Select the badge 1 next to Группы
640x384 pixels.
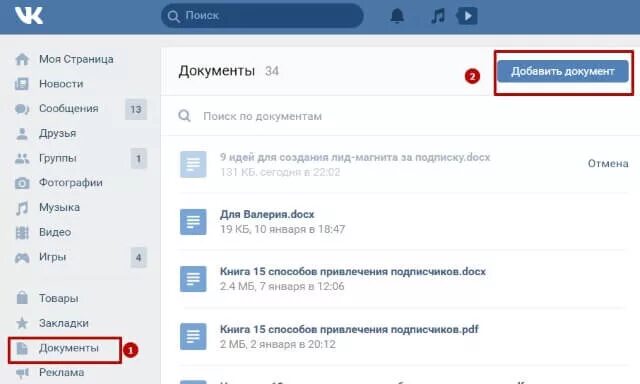point(139,159)
